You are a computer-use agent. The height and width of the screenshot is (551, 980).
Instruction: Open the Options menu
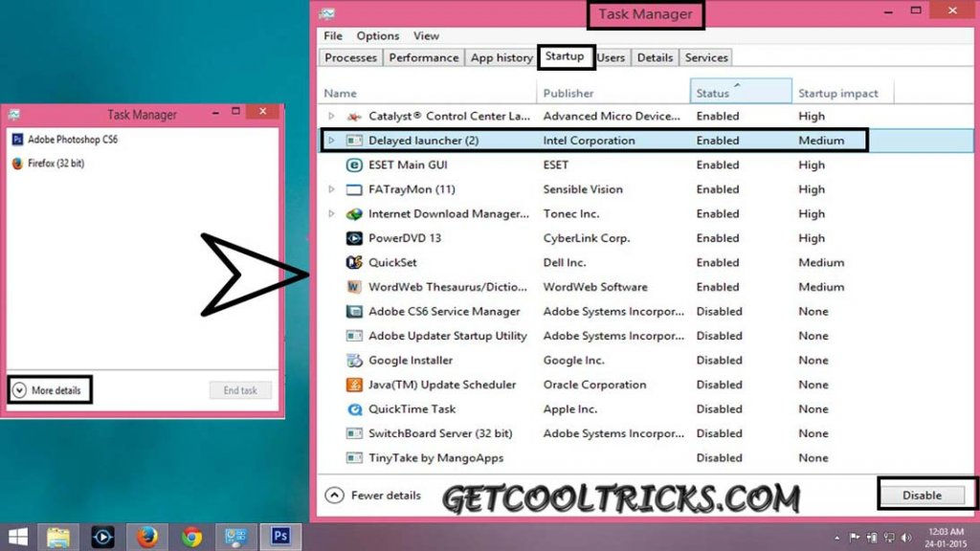377,36
